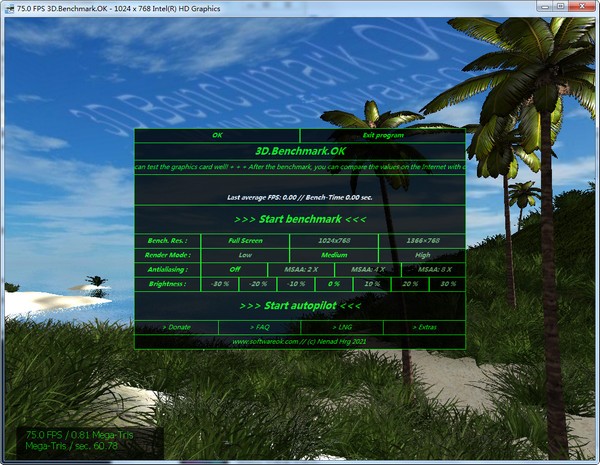The height and width of the screenshot is (465, 600).
Task: Open www.softwareok.com link in footer
Action: click(265, 342)
